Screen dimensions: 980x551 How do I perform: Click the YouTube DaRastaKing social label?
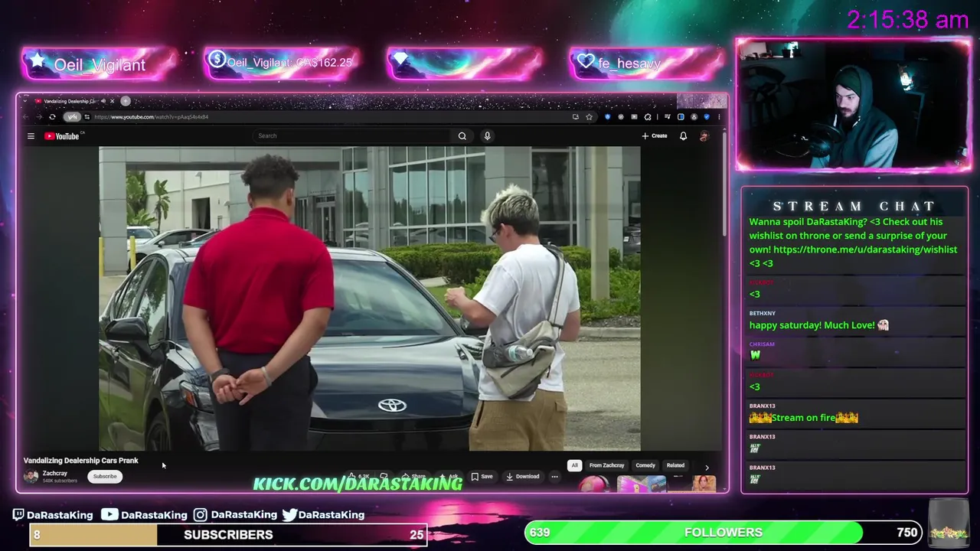tap(145, 515)
